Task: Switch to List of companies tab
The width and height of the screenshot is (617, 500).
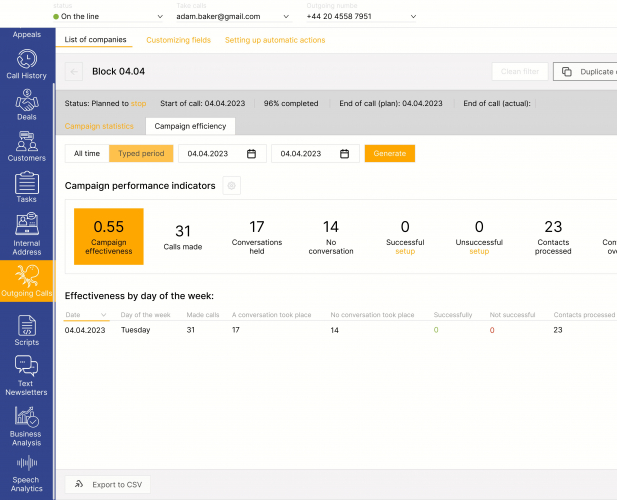Action: (95, 40)
